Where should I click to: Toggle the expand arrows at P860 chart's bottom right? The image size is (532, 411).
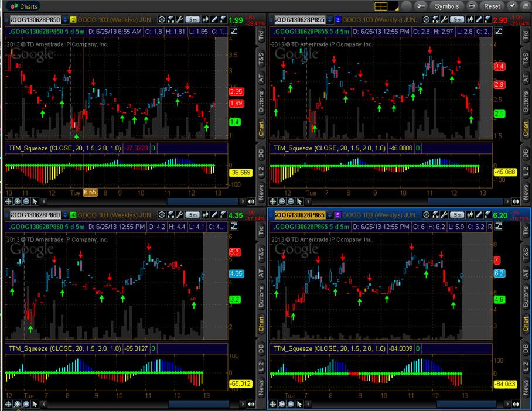coord(251,404)
